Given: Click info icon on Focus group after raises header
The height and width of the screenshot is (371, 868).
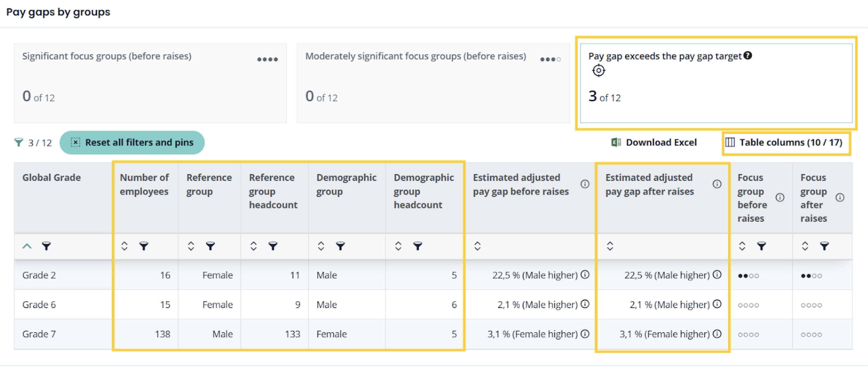Looking at the screenshot, I should (x=840, y=198).
